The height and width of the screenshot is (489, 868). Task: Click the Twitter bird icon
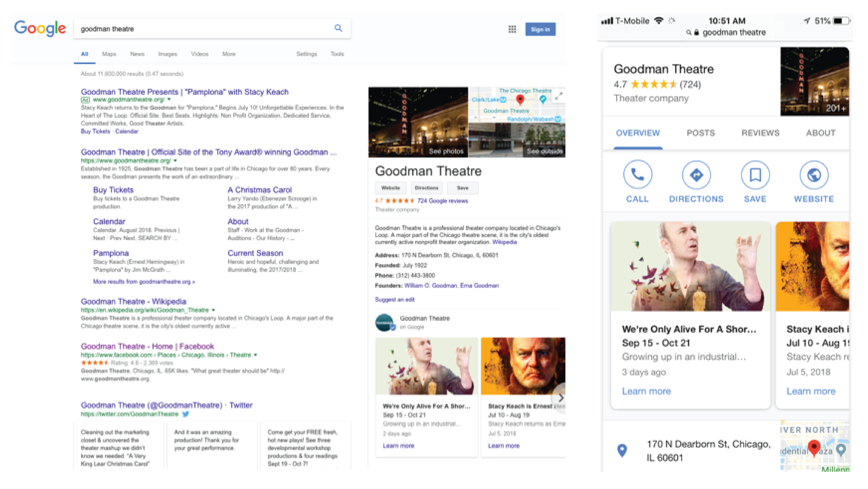pyautogui.click(x=186, y=414)
